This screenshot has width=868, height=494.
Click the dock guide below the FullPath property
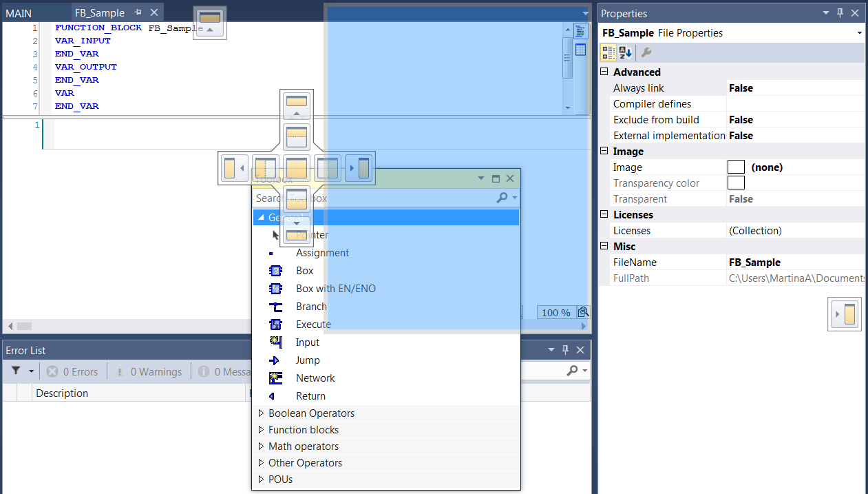click(845, 314)
